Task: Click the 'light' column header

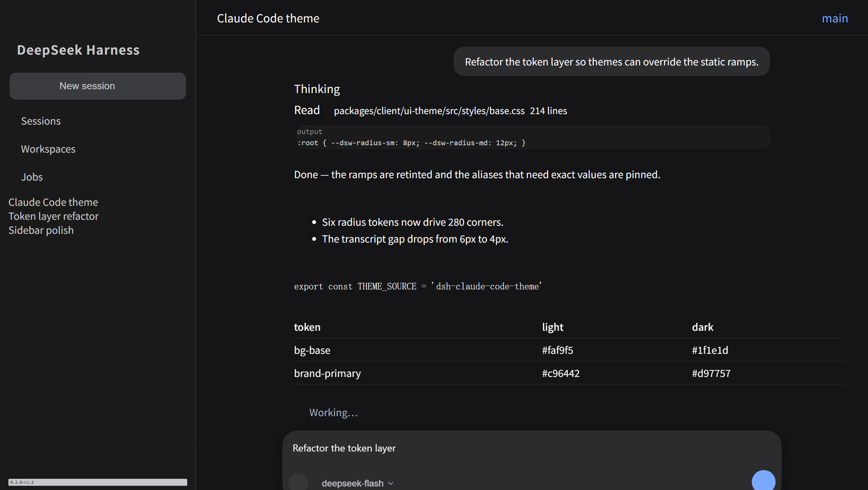Action: click(x=553, y=327)
